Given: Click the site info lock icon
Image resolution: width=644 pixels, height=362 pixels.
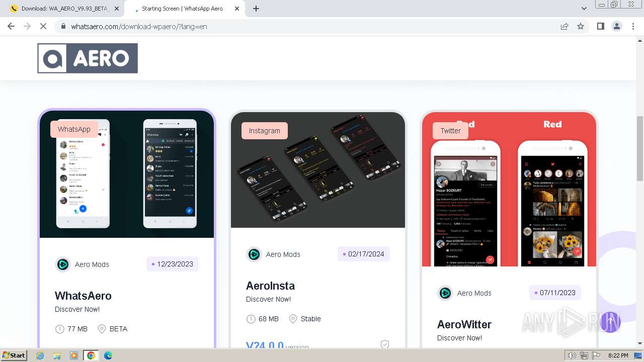Looking at the screenshot, I should [63, 26].
